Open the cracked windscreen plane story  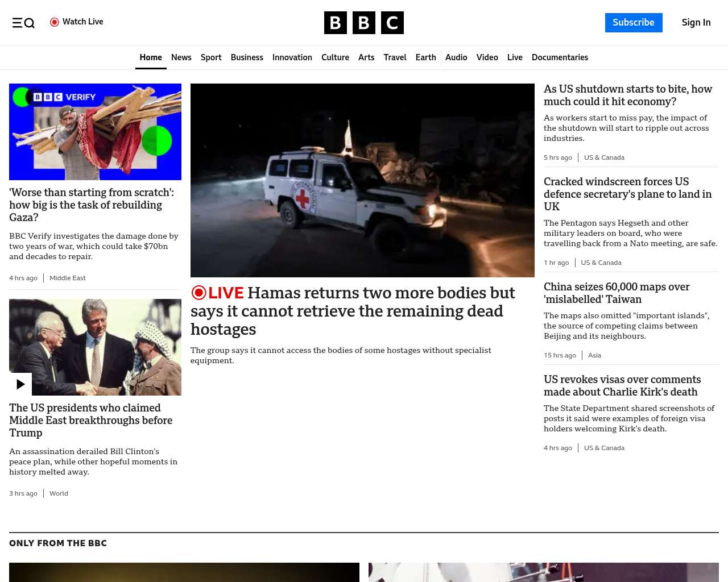[627, 194]
